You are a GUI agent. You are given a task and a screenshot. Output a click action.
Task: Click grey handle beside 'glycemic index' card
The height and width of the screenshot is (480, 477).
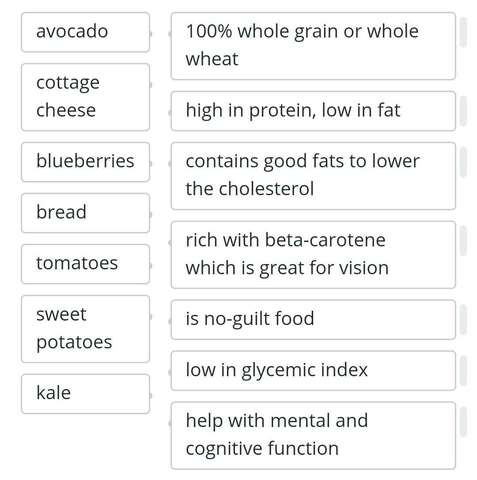[x=463, y=371]
